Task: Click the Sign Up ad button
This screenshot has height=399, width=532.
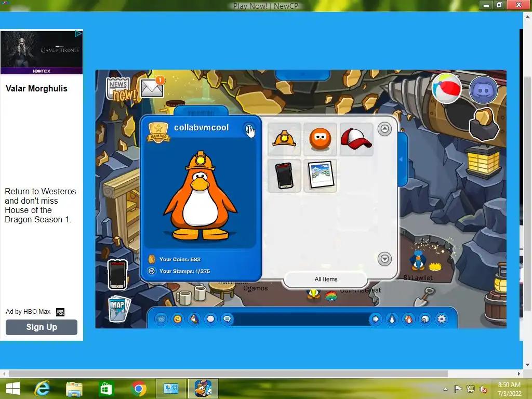Action: point(42,327)
